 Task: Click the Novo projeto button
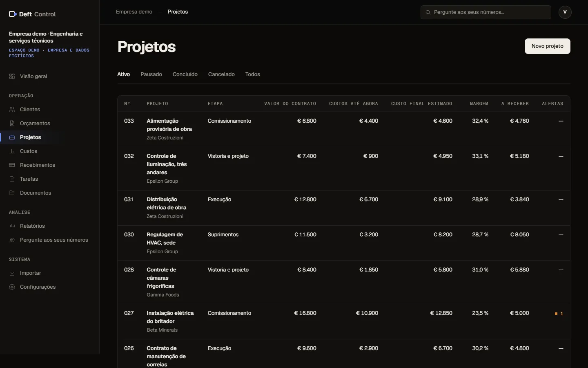pyautogui.click(x=547, y=46)
